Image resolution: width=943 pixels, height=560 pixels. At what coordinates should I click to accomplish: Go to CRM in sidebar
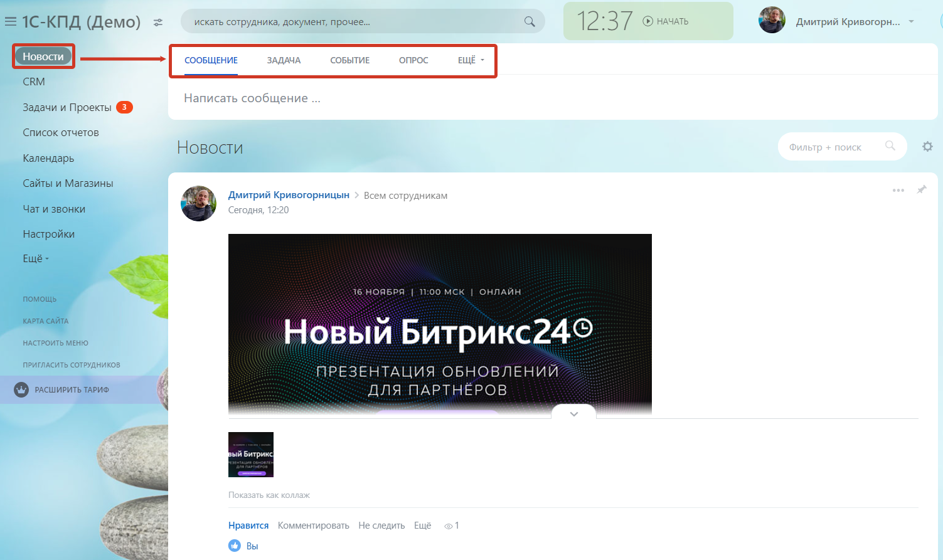point(34,82)
